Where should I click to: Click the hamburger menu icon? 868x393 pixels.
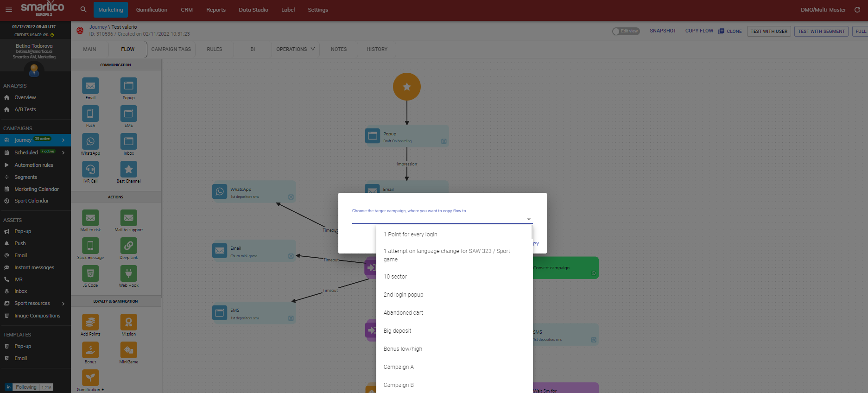coord(8,10)
